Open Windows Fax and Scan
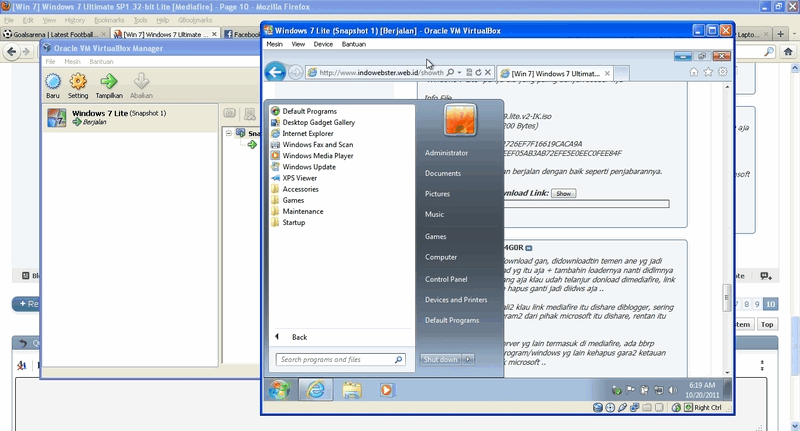This screenshot has width=800, height=431. [317, 145]
